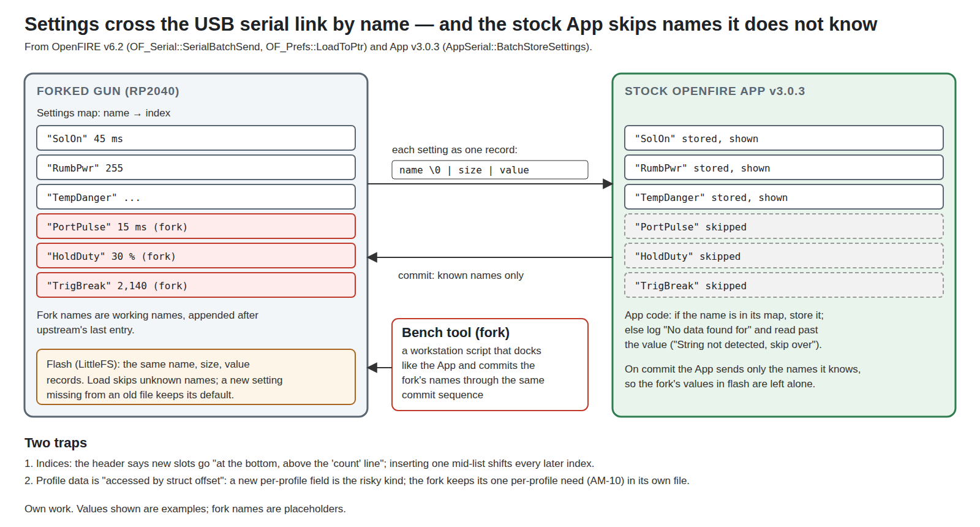
Task: Select the "SolOn" stored, shown entry
Action: (784, 138)
